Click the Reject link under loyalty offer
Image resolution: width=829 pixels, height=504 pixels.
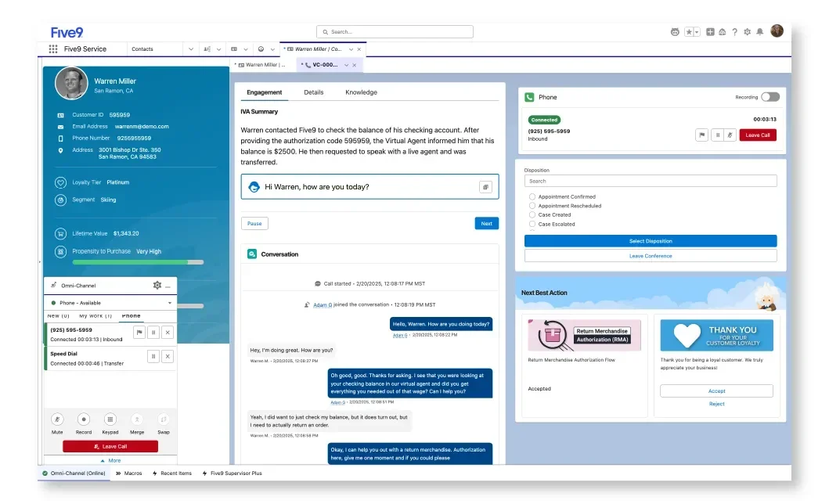[x=716, y=404]
